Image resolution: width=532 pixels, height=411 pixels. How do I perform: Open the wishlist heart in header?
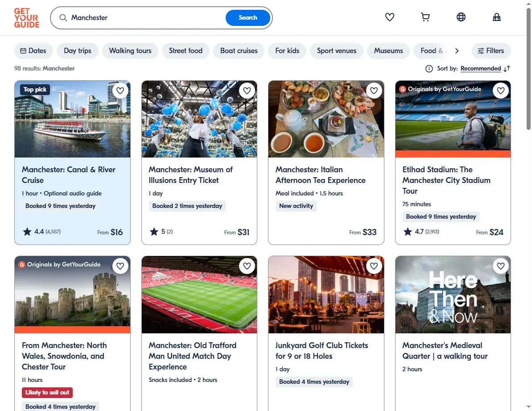(389, 17)
